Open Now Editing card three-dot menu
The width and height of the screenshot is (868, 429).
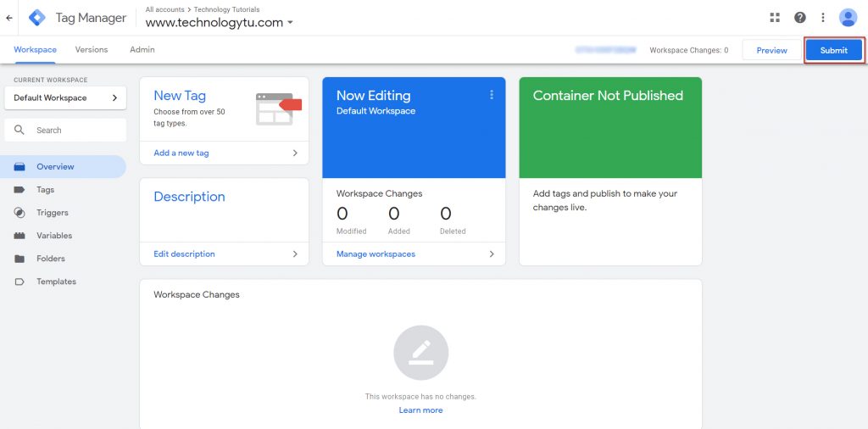(491, 95)
